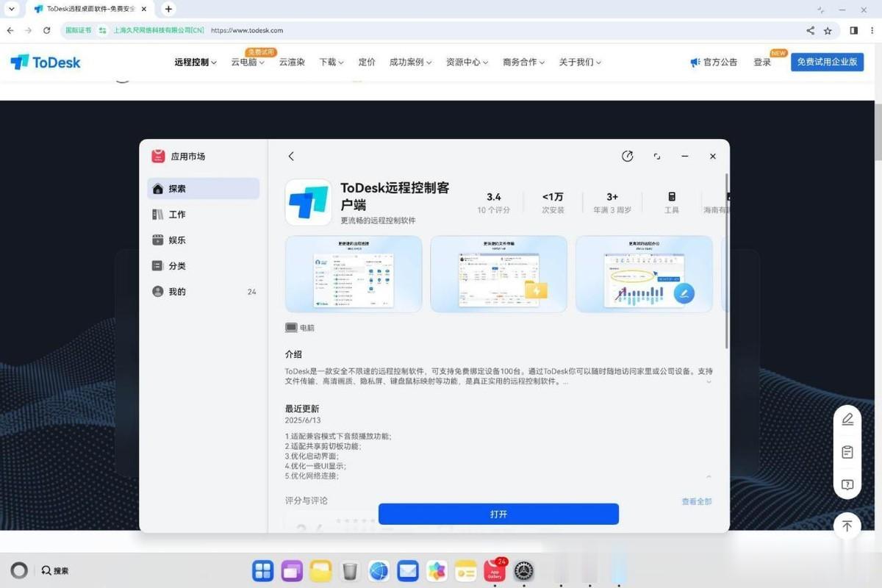Open the 远程控制 menu on the website

pyautogui.click(x=196, y=62)
